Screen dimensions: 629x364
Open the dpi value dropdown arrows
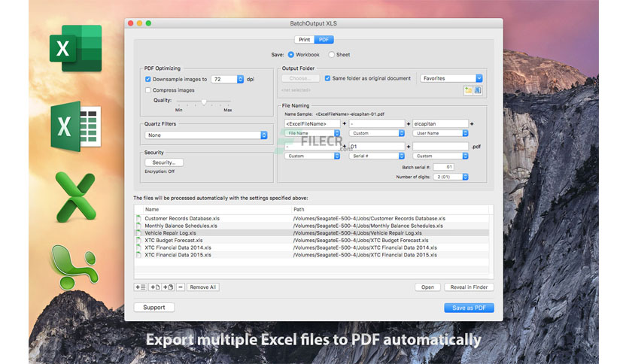(x=240, y=80)
